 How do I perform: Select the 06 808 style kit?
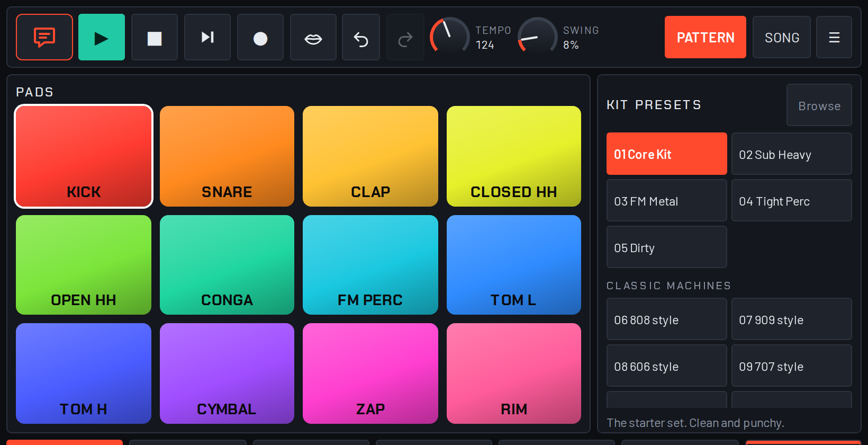pos(667,319)
